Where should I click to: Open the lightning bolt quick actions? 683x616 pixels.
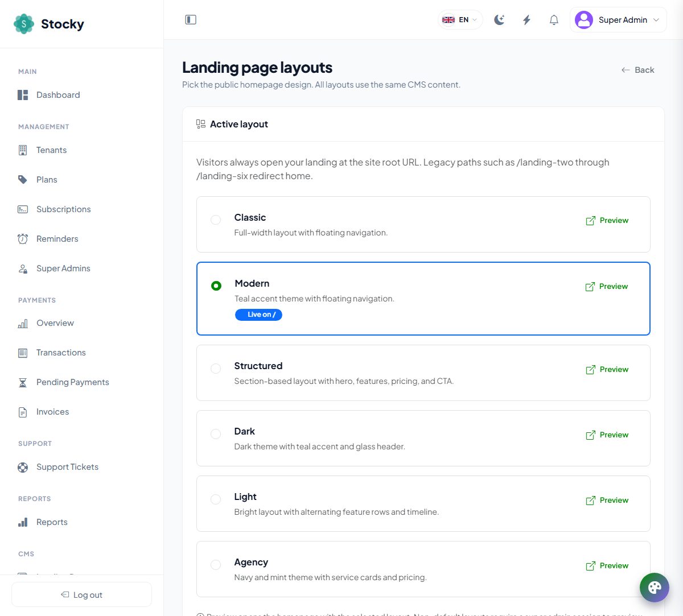point(526,20)
